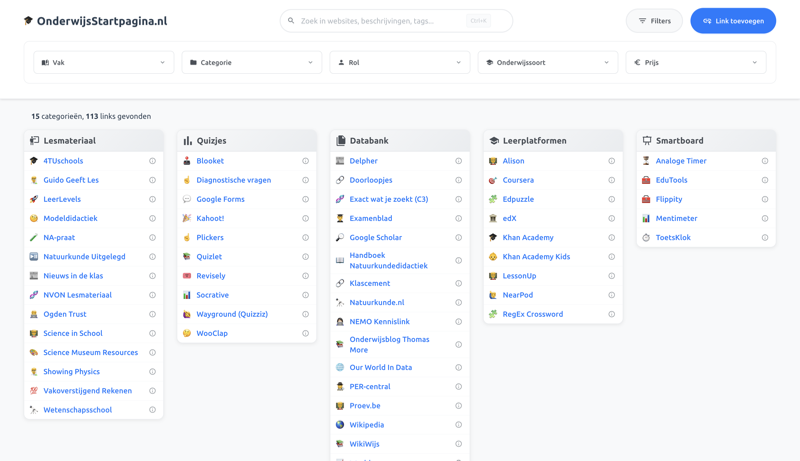Click the Databank document header icon
This screenshot has height=461, width=800.
[x=340, y=140]
